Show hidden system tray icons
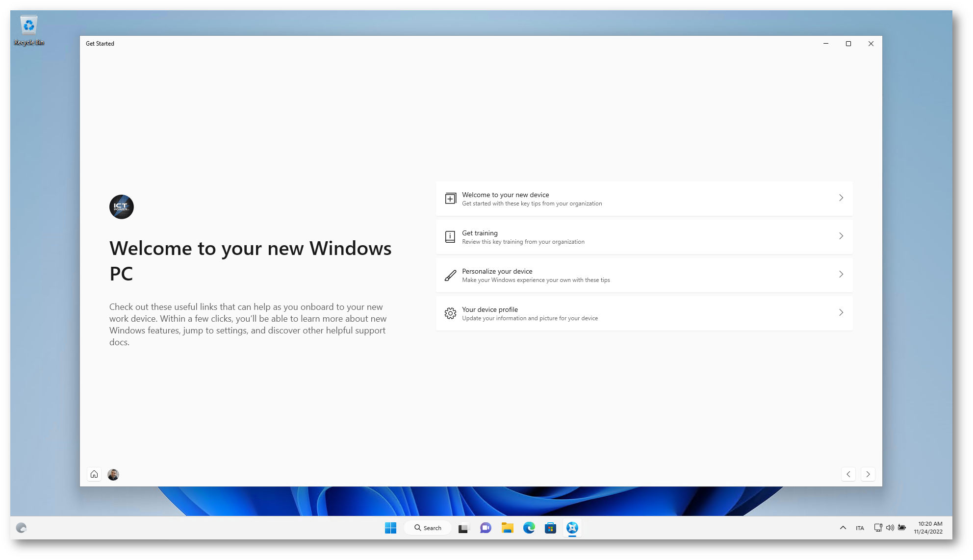 [843, 528]
